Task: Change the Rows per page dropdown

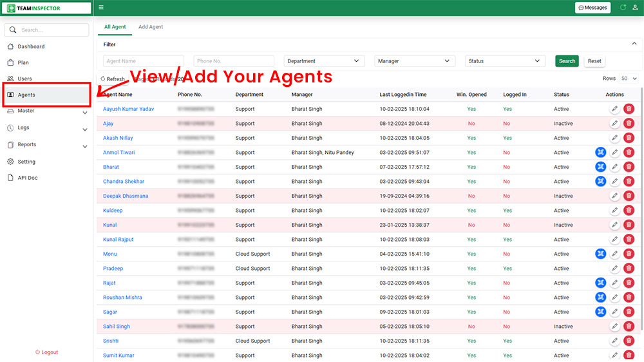Action: pyautogui.click(x=628, y=79)
